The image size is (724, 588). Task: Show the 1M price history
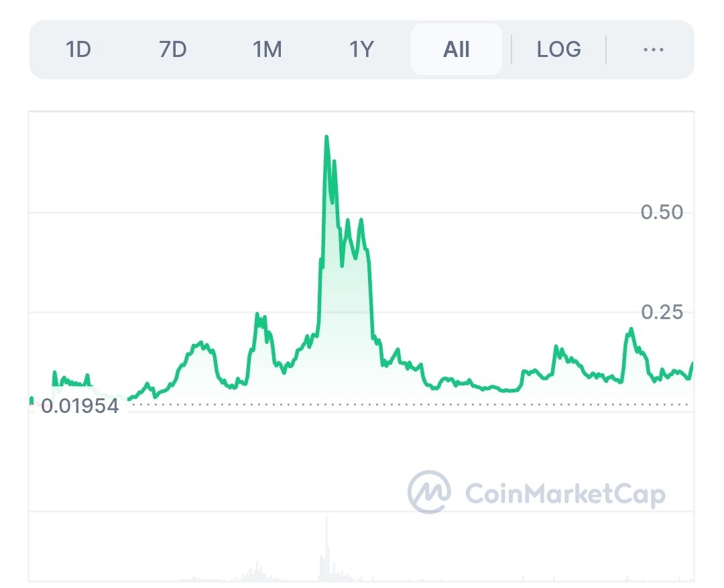pyautogui.click(x=267, y=50)
